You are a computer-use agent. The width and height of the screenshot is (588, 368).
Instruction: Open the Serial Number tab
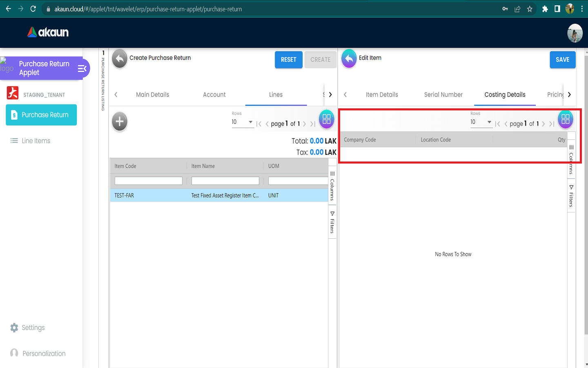(x=443, y=94)
